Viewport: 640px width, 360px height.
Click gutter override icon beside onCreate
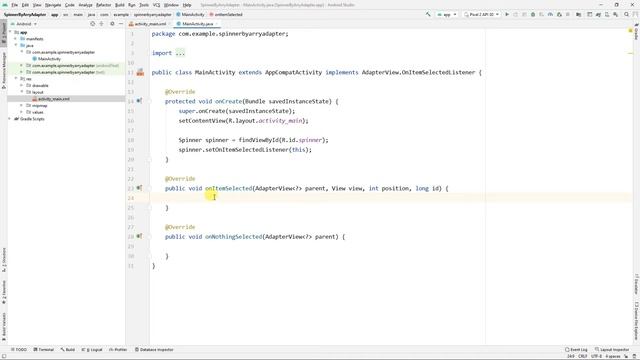click(139, 101)
